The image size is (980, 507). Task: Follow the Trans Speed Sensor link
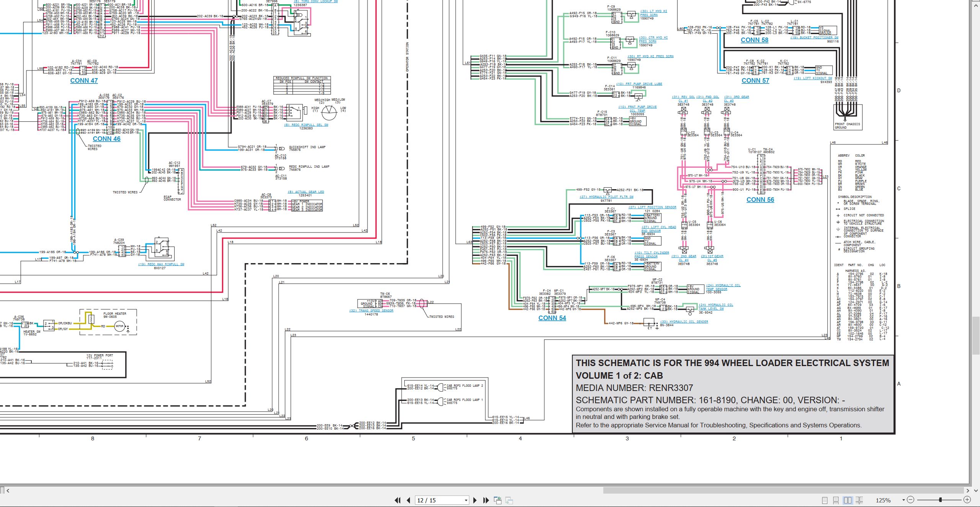371,311
